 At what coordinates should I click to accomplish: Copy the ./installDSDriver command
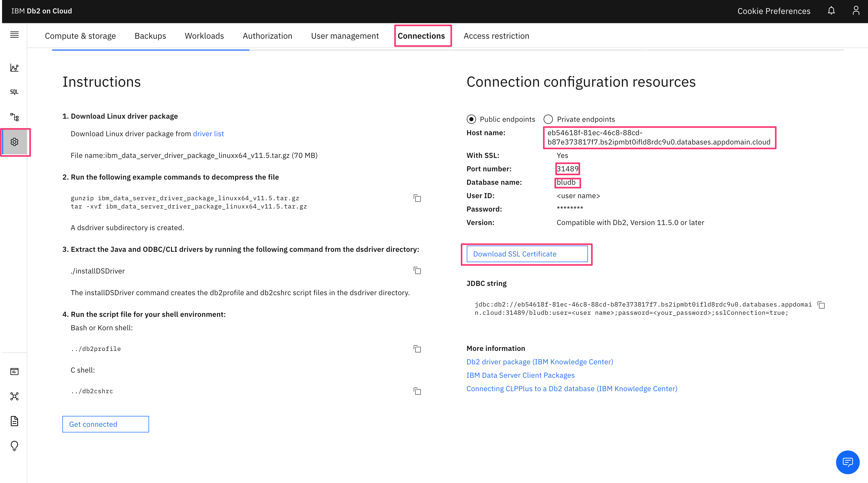click(417, 271)
